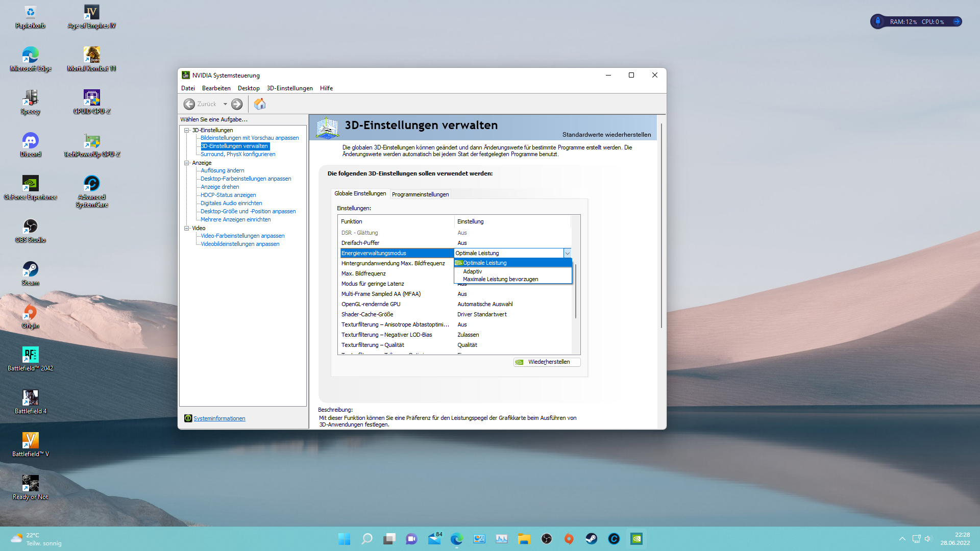
Task: Click the Systeminformationen icon
Action: point(188,418)
